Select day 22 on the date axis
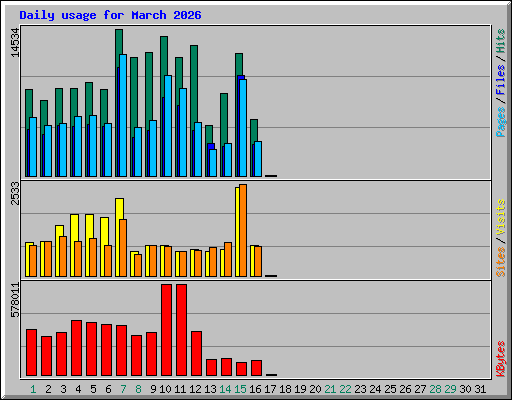Screen dimensions: 512x400 pyautogui.click(x=345, y=389)
